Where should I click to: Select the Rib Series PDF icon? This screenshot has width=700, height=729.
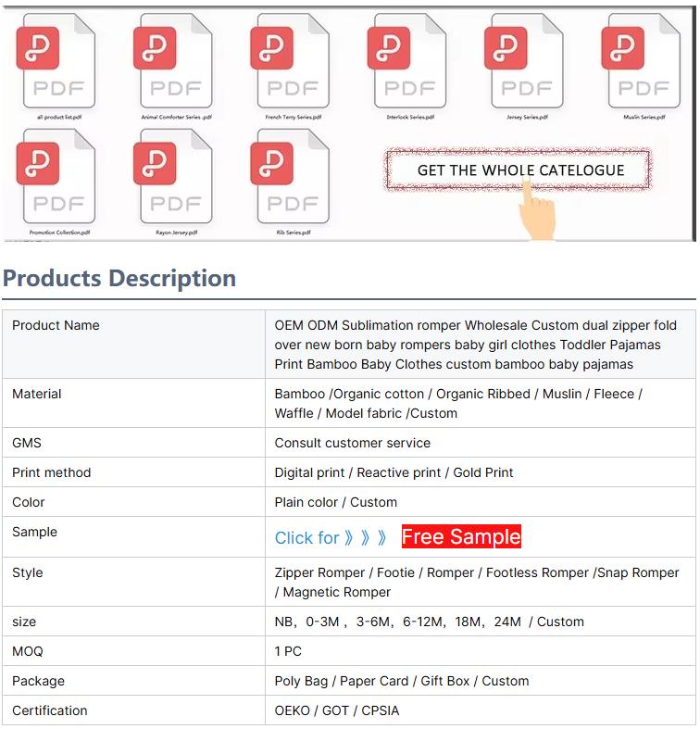click(291, 178)
